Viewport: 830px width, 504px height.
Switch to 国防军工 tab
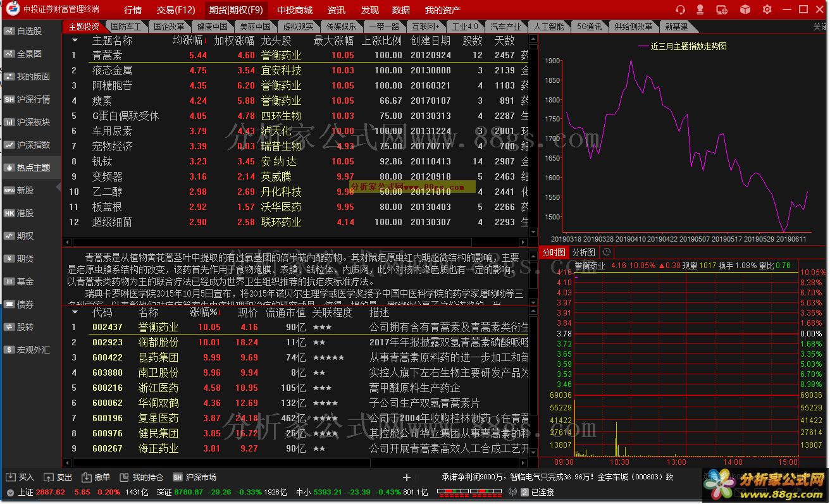[x=126, y=27]
